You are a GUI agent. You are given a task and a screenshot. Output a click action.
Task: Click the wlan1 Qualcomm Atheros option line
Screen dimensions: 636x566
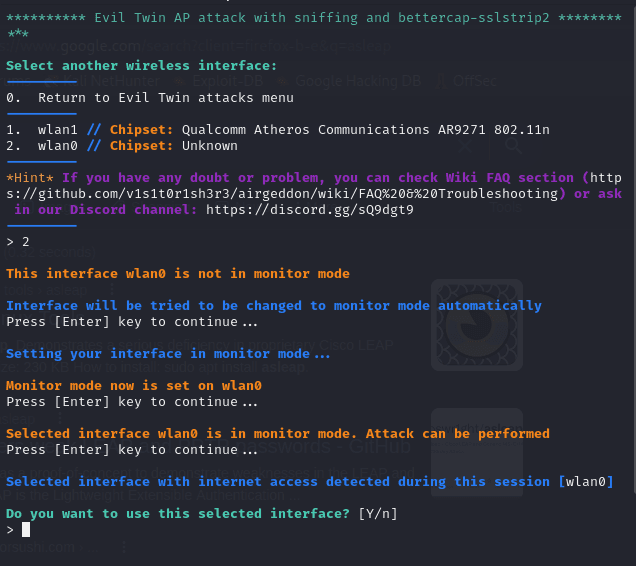[278, 130]
